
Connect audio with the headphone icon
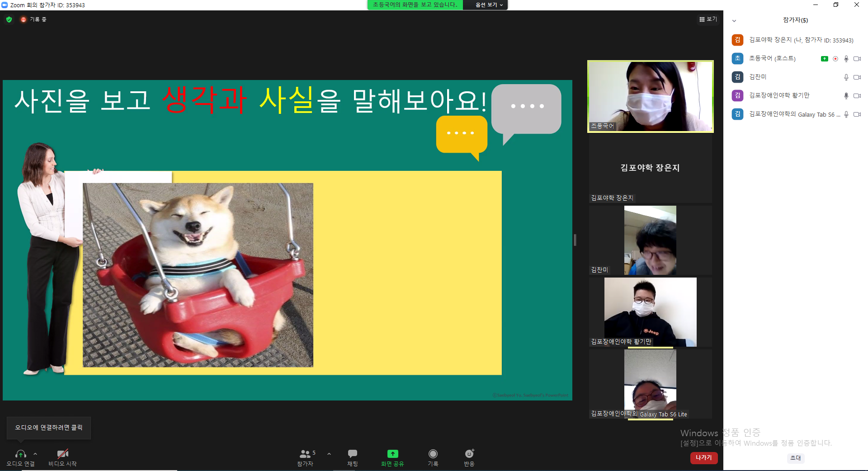click(x=20, y=454)
